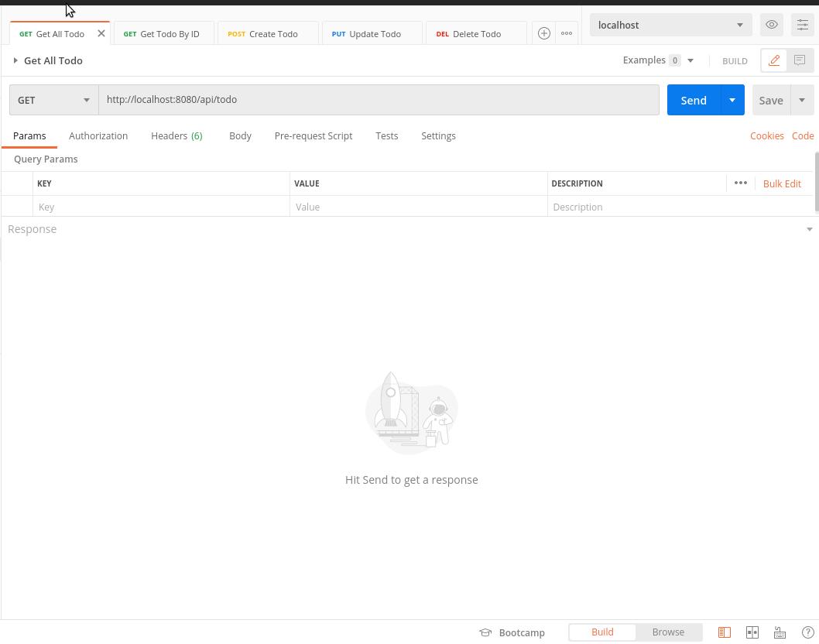The height and width of the screenshot is (644, 819).
Task: Select Build mode in the status bar
Action: pyautogui.click(x=602, y=632)
